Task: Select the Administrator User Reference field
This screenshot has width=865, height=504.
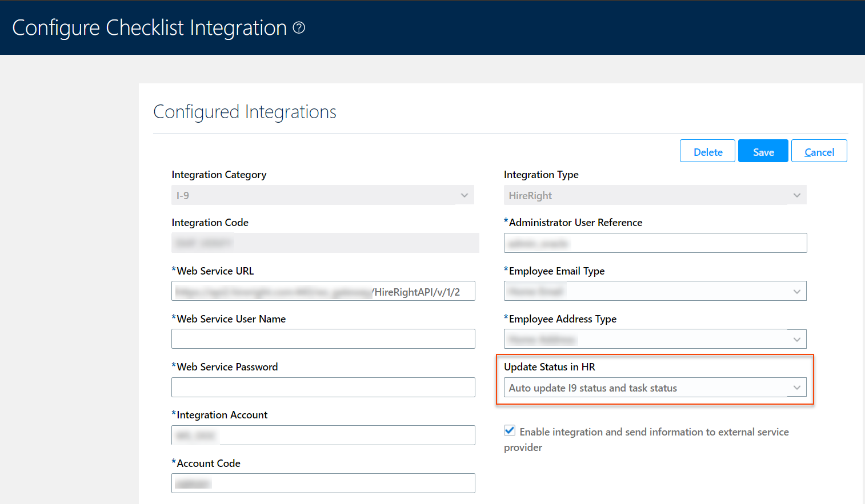Action: pos(655,243)
